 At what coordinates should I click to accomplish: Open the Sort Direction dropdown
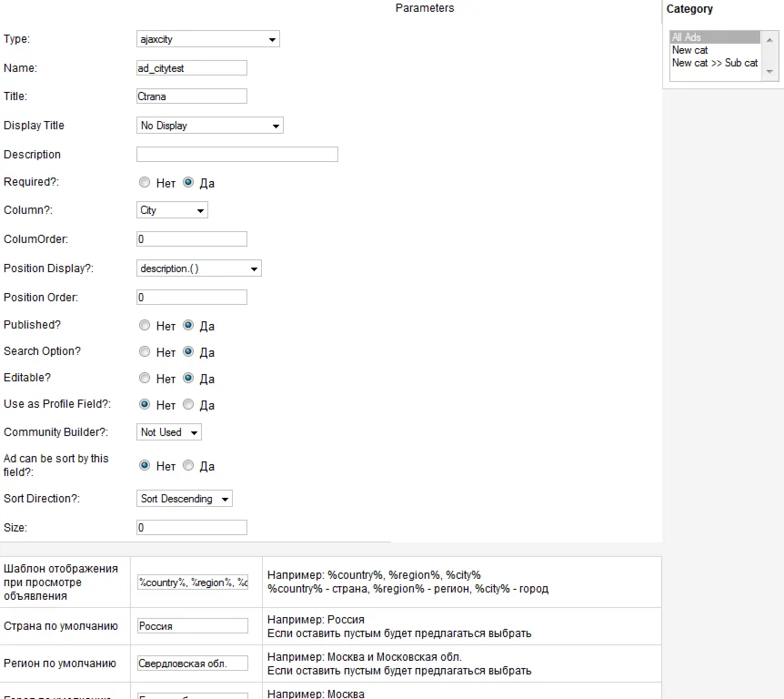[x=185, y=499]
